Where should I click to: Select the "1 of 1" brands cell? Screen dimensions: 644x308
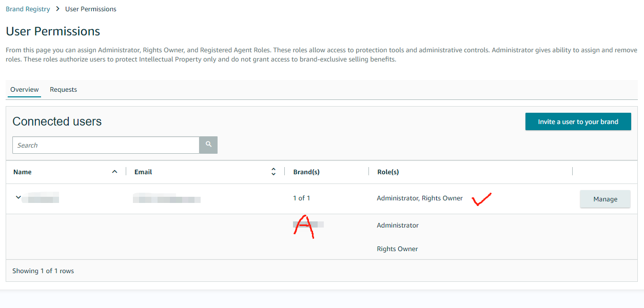[x=302, y=198]
